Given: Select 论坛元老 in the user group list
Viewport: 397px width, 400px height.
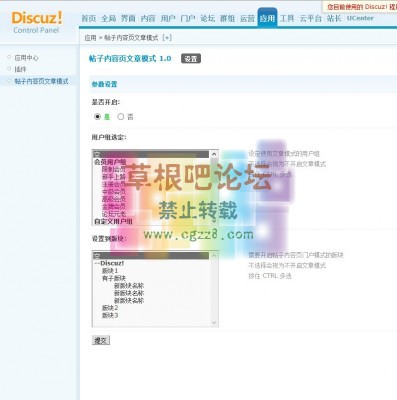Looking at the screenshot, I should (x=114, y=214).
